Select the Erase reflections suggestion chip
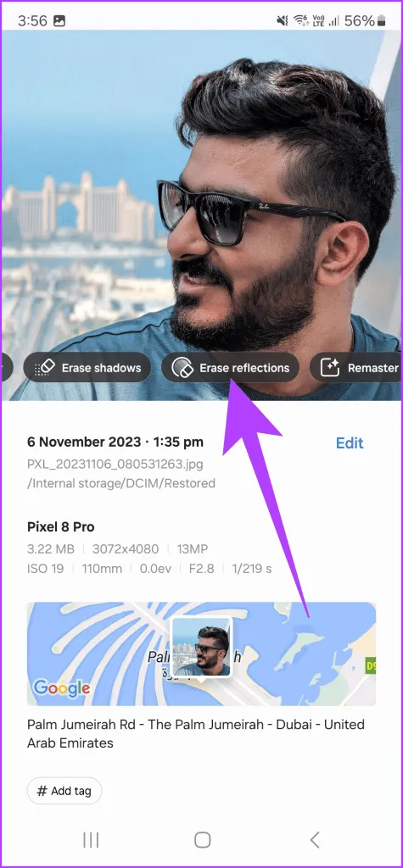 pyautogui.click(x=230, y=368)
